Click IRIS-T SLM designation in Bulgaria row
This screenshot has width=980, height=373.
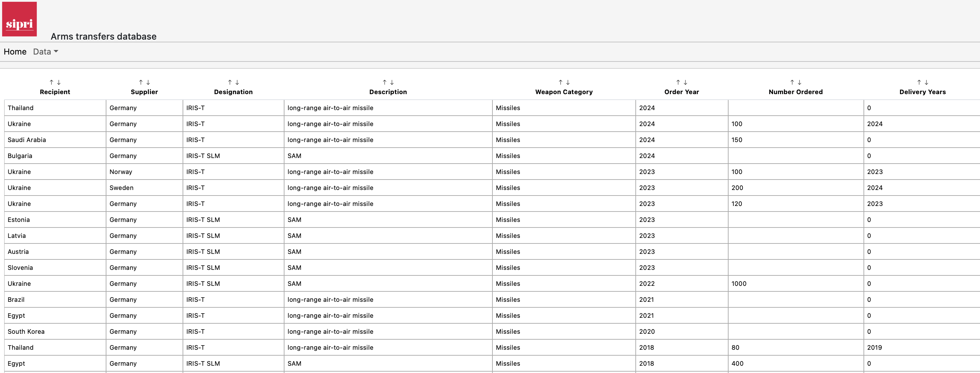click(x=233, y=156)
